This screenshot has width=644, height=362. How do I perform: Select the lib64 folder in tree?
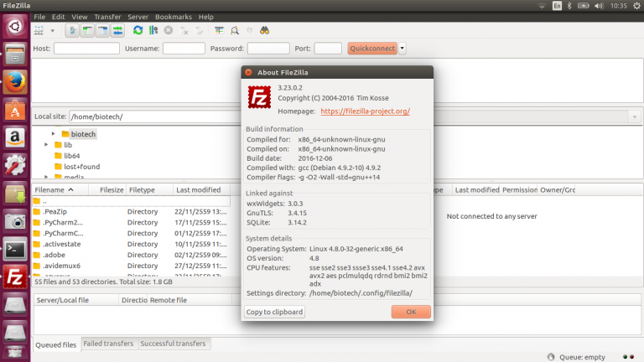click(x=72, y=156)
